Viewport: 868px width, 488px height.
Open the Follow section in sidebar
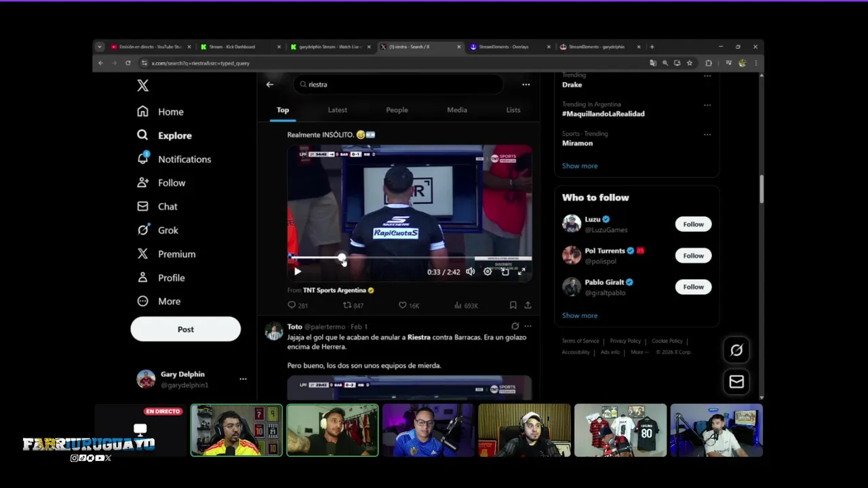click(x=161, y=183)
